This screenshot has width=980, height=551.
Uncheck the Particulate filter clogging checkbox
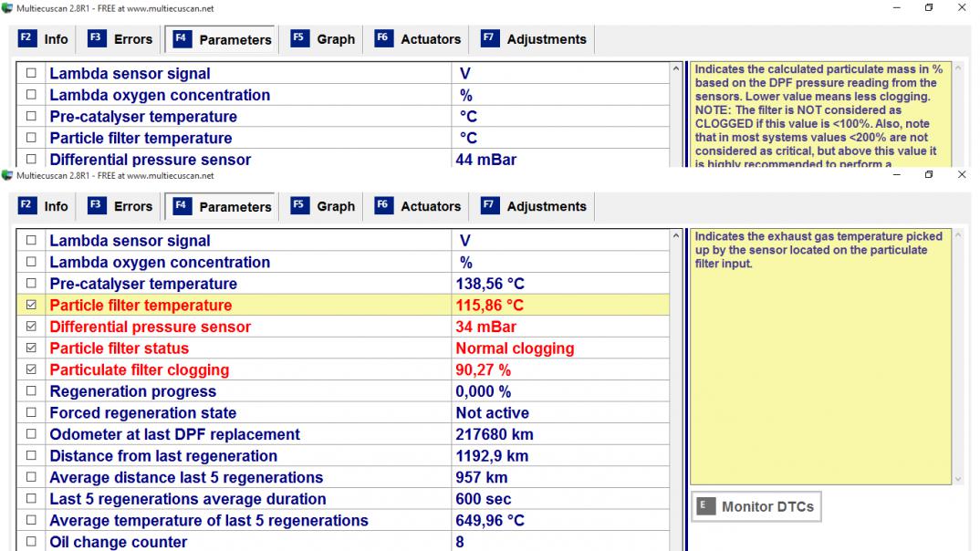[31, 370]
